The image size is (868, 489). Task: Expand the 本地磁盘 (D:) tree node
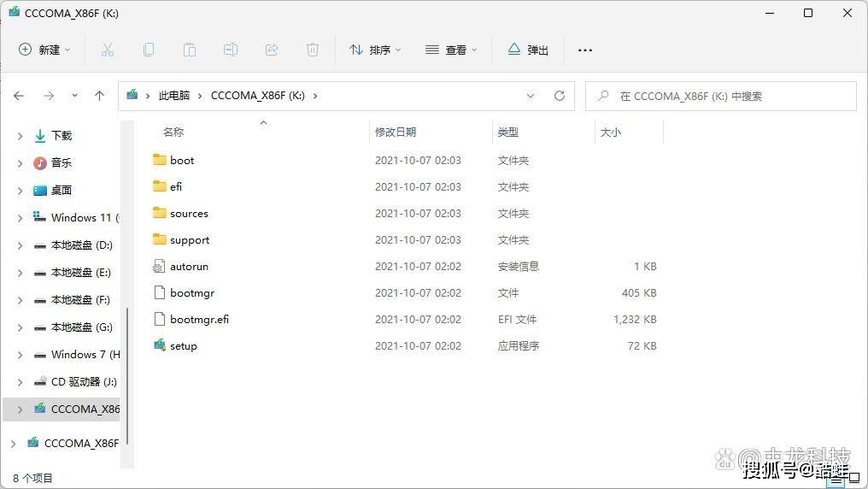(20, 245)
